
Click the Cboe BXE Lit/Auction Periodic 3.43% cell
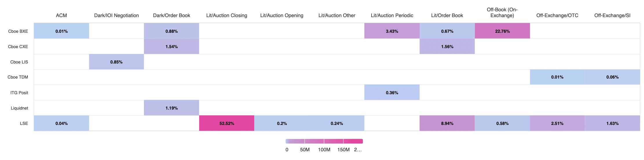pyautogui.click(x=392, y=31)
